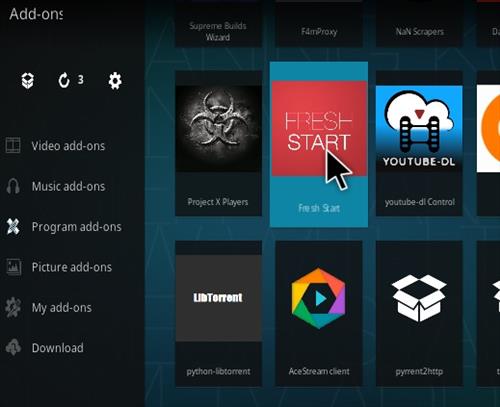Click the Fresh Start label text
Viewport: 500px width, 407px height.
(x=319, y=208)
